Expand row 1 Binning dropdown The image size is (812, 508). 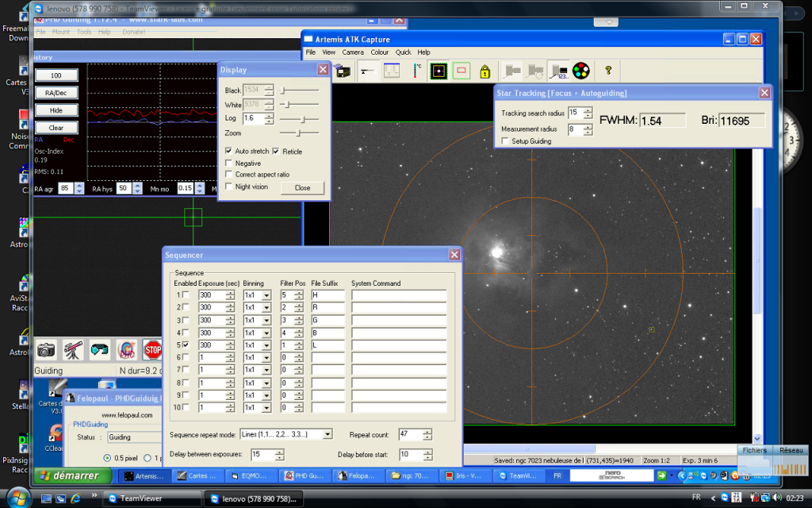click(x=266, y=295)
